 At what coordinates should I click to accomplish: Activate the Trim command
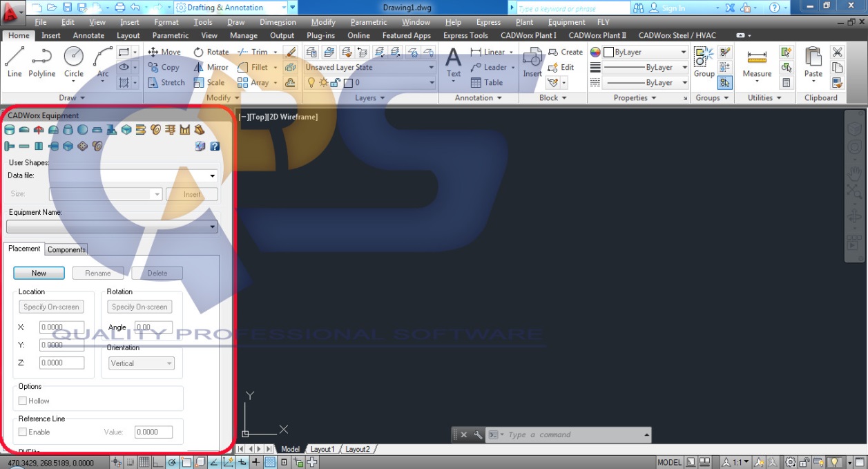coord(253,52)
